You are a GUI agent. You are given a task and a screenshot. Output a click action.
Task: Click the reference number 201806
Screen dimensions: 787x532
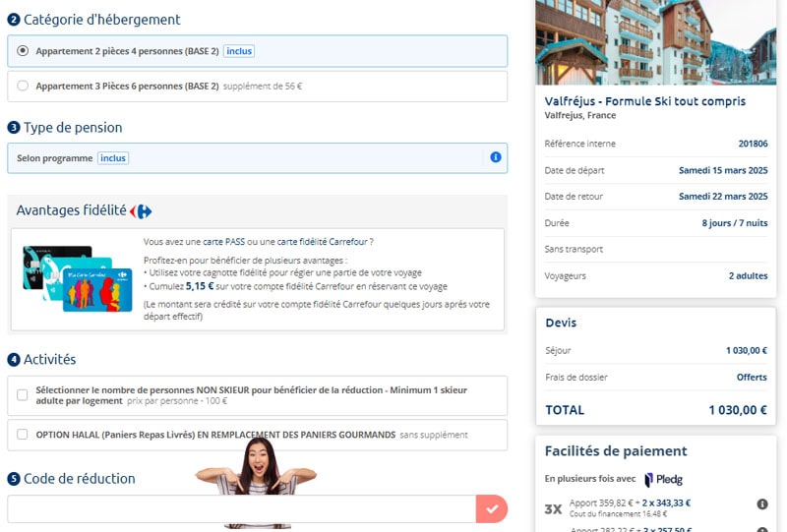[x=753, y=144]
